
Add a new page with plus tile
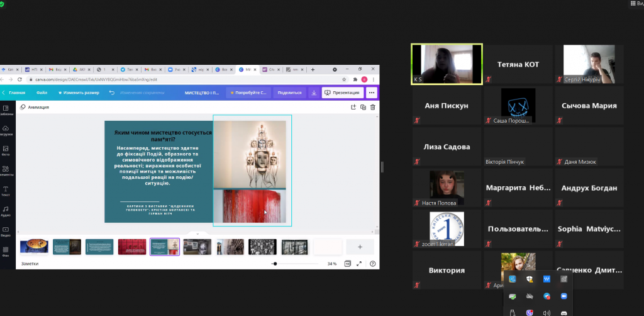coord(360,247)
